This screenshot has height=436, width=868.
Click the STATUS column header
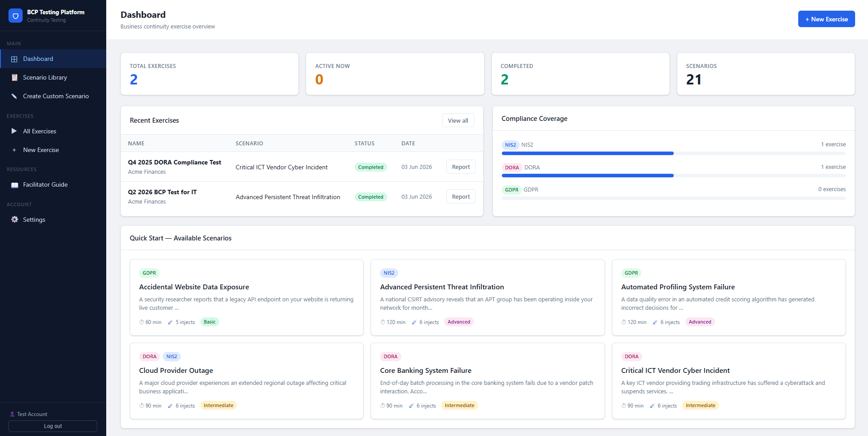(x=364, y=144)
